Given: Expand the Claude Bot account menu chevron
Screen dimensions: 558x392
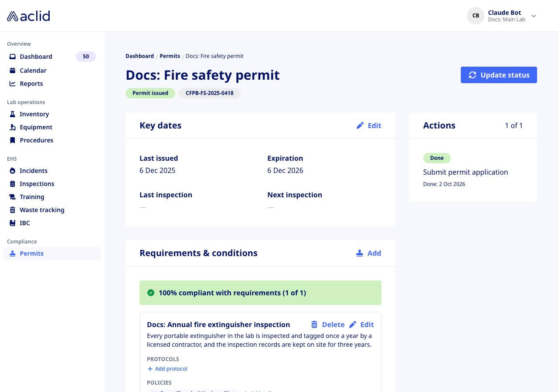Looking at the screenshot, I should point(534,16).
